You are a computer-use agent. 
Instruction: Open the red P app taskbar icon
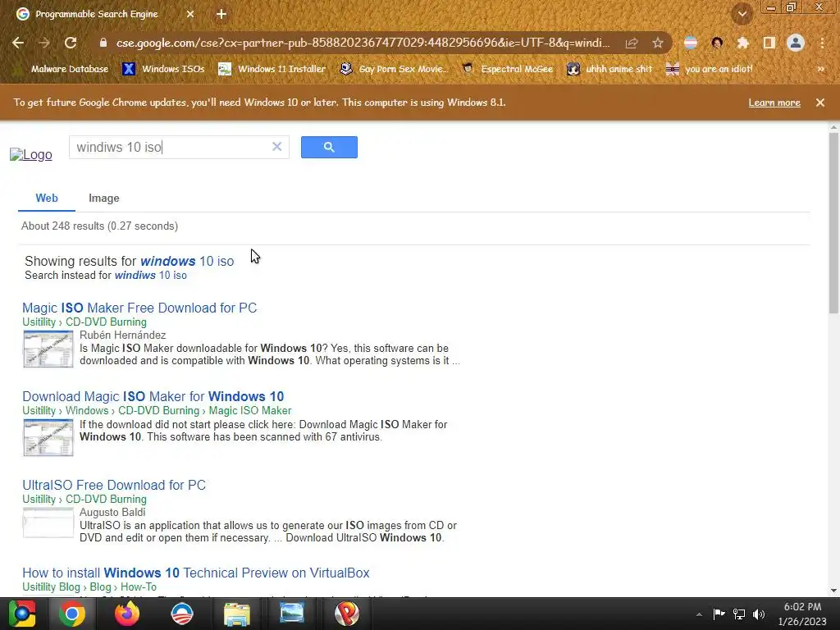347,614
